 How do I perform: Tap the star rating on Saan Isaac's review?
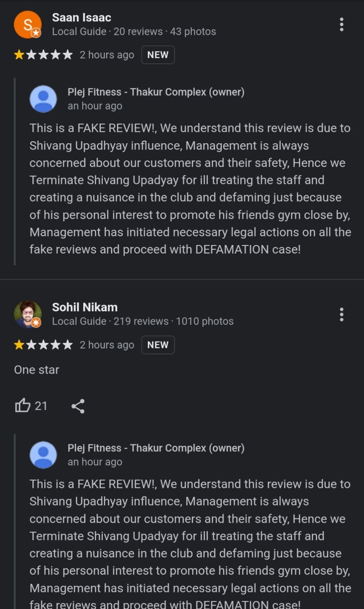point(43,55)
